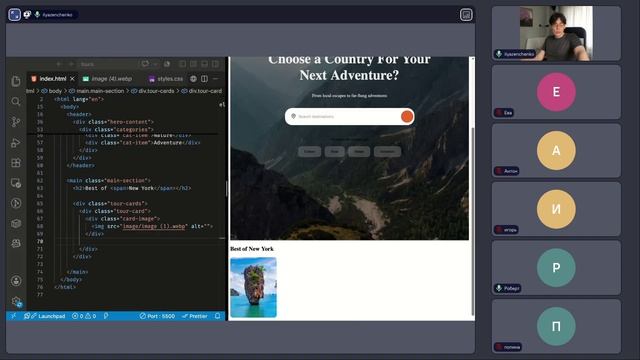Open the image/image (1).webp path link
Image resolution: width=640 pixels, height=360 pixels.
tap(155, 226)
